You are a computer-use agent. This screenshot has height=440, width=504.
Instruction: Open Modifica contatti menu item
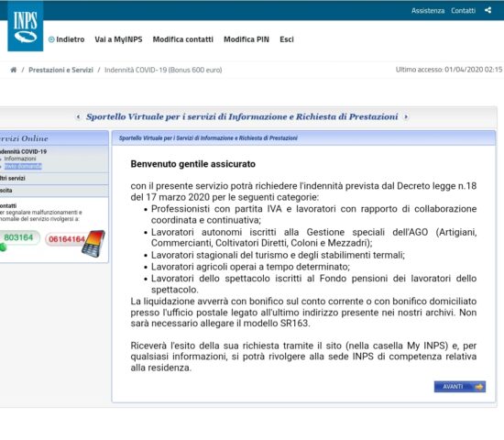coord(183,39)
